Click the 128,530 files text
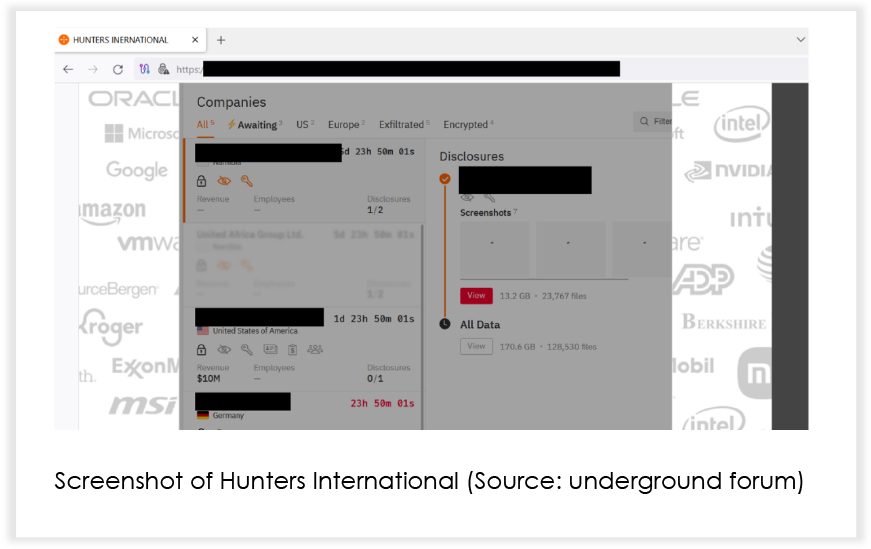871x549 pixels. (x=572, y=347)
